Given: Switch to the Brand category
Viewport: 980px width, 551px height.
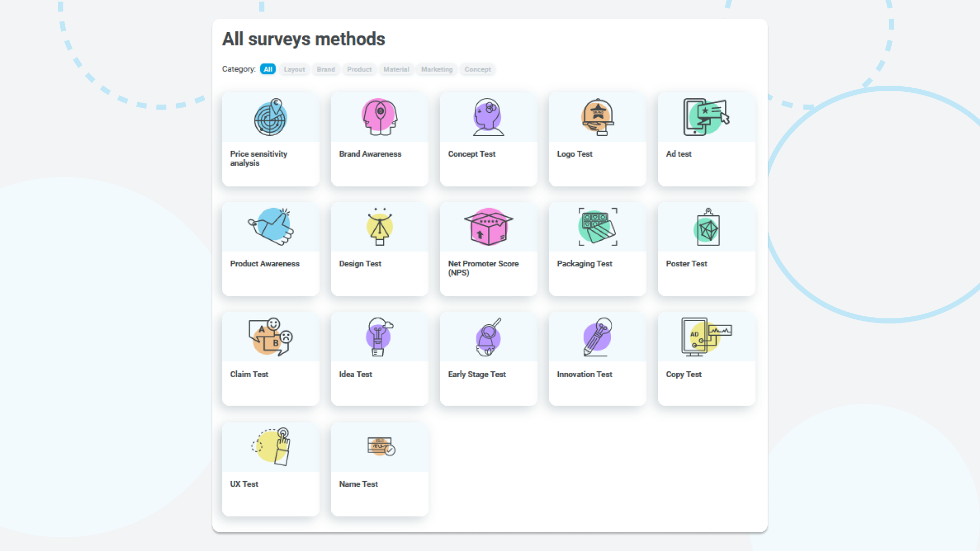Looking at the screenshot, I should pos(326,69).
